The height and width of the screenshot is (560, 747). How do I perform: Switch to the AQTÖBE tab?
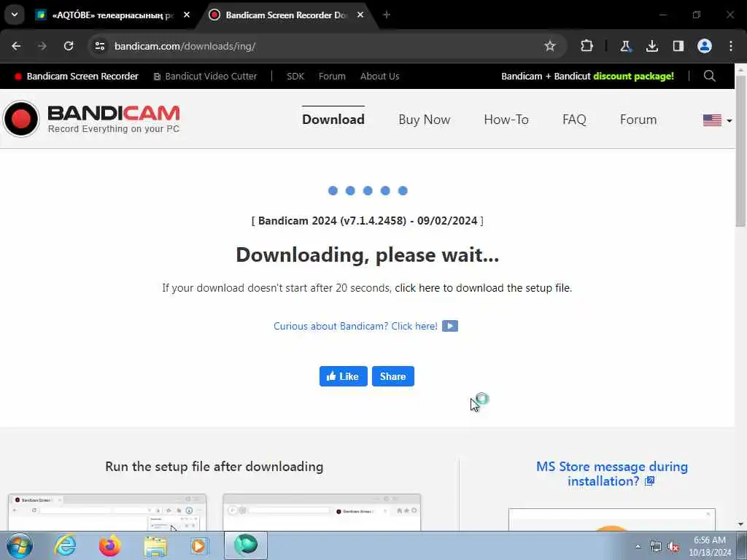tap(112, 15)
